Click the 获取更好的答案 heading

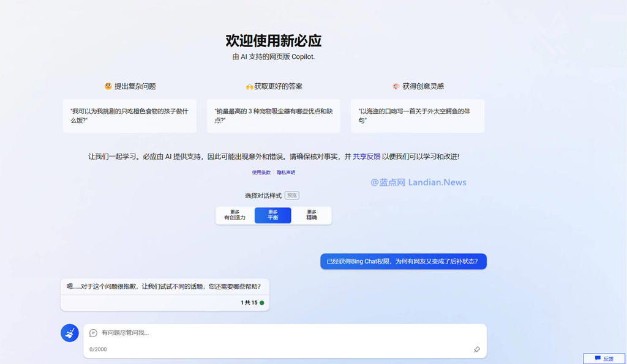coord(279,86)
